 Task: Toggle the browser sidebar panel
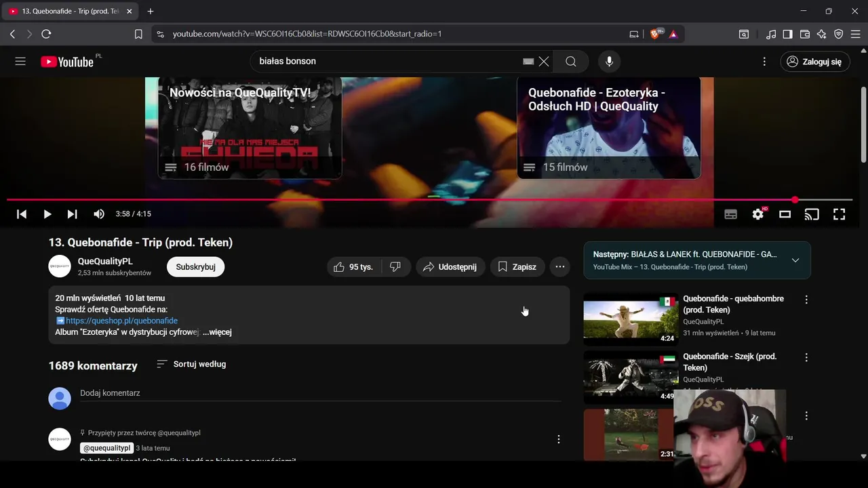(788, 34)
